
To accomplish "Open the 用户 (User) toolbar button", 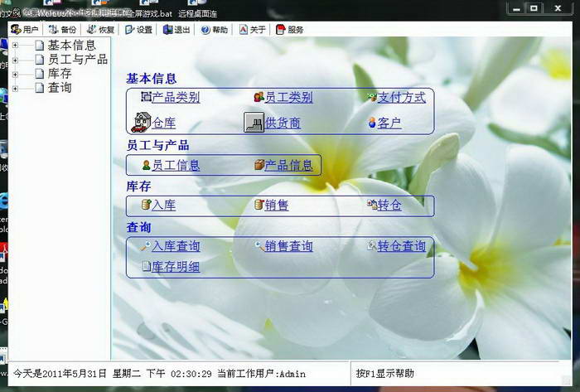I will 24,30.
